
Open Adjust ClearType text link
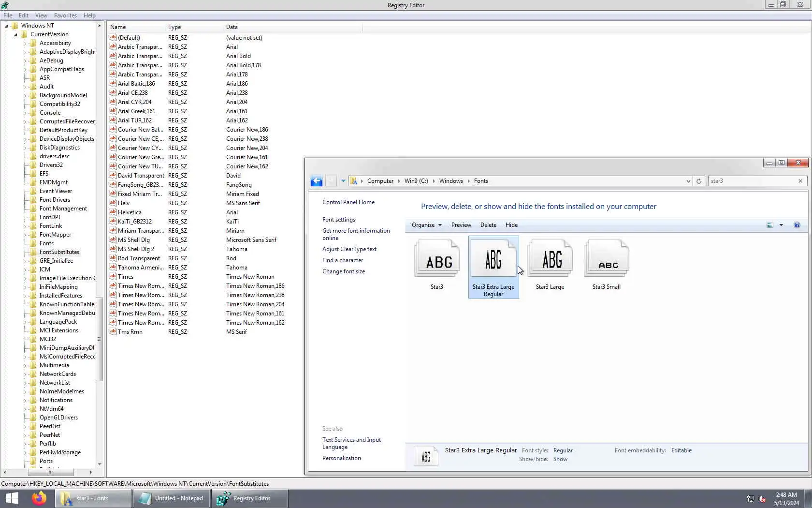click(349, 249)
